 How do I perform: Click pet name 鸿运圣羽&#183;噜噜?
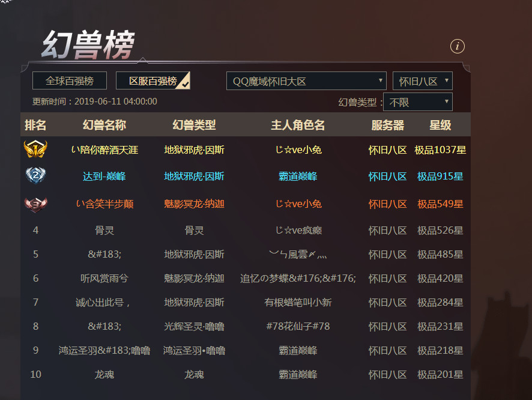104,351
